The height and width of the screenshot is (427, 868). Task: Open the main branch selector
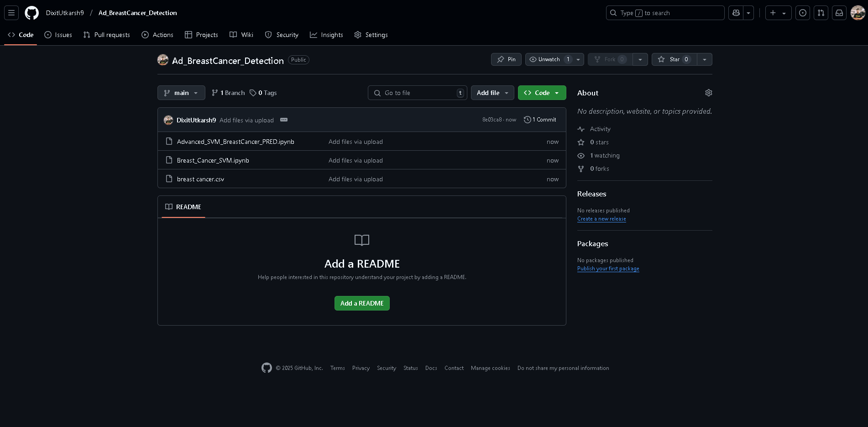click(x=181, y=93)
